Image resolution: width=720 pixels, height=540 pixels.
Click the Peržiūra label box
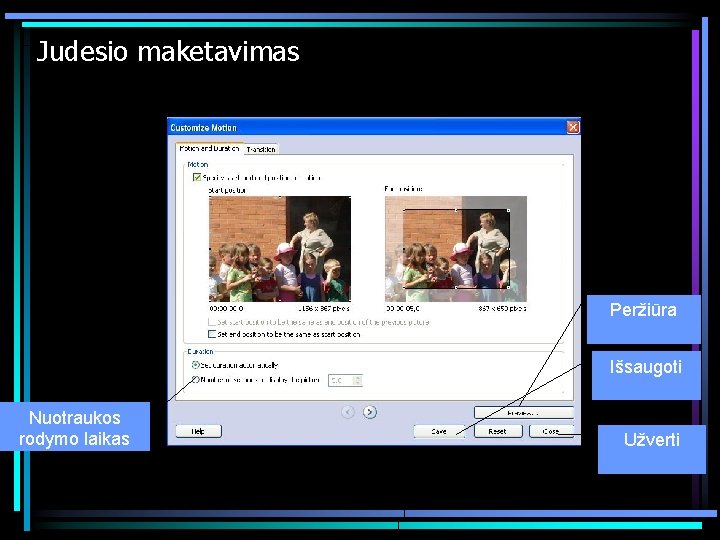644,319
